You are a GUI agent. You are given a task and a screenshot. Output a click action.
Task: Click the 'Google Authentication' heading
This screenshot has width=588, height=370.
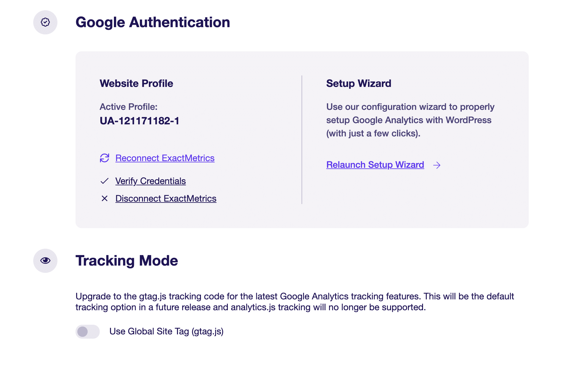pos(153,22)
